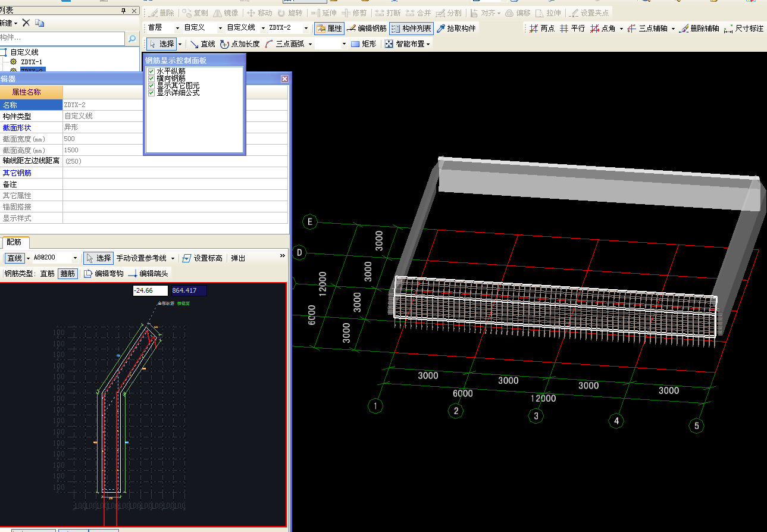The height and width of the screenshot is (532, 767).
Task: Expand the A8@200 rebar spec dropdown
Action: [75, 258]
